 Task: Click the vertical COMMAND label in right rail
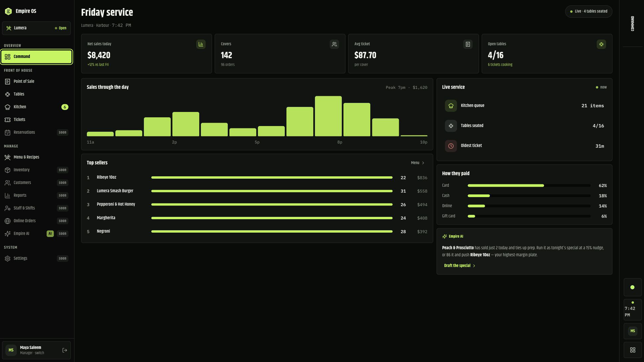click(x=633, y=24)
